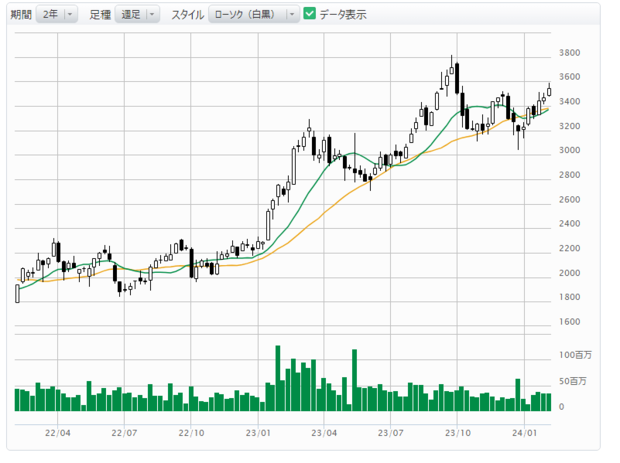This screenshot has height=463, width=620.
Task: Click the first candlestick at chart's left edge
Action: pyautogui.click(x=17, y=292)
